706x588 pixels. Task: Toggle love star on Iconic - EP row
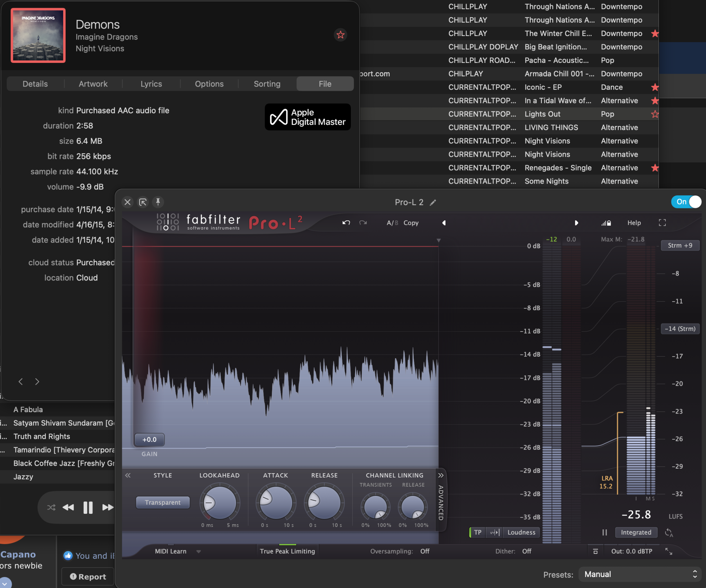[655, 87]
